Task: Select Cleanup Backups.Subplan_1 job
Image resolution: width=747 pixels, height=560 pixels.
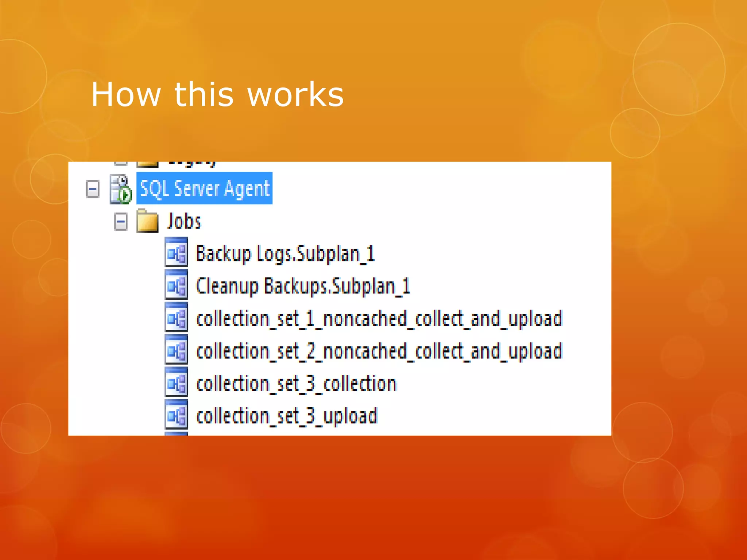Action: click(303, 286)
